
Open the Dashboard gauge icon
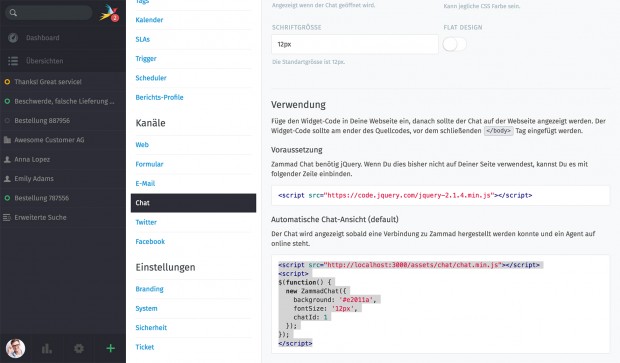pyautogui.click(x=13, y=38)
